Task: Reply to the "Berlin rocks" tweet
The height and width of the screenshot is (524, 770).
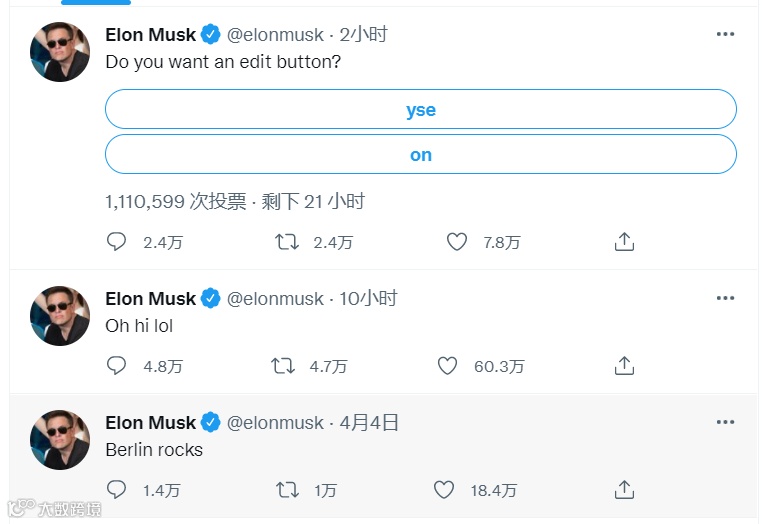Action: click(117, 490)
